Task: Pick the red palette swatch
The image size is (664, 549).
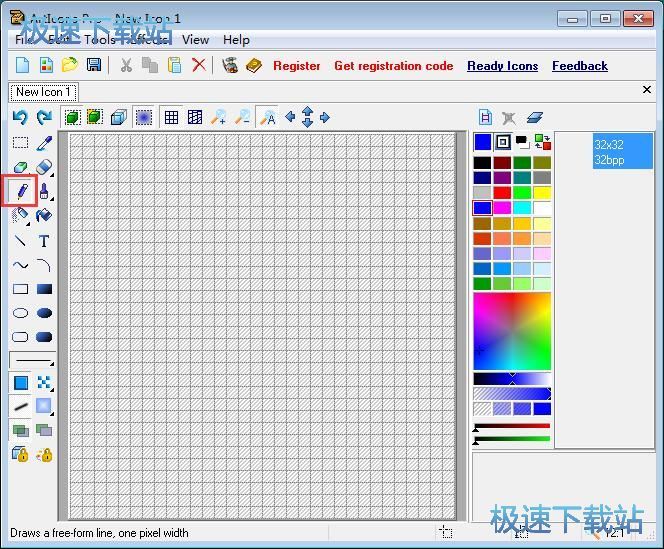Action: point(502,193)
